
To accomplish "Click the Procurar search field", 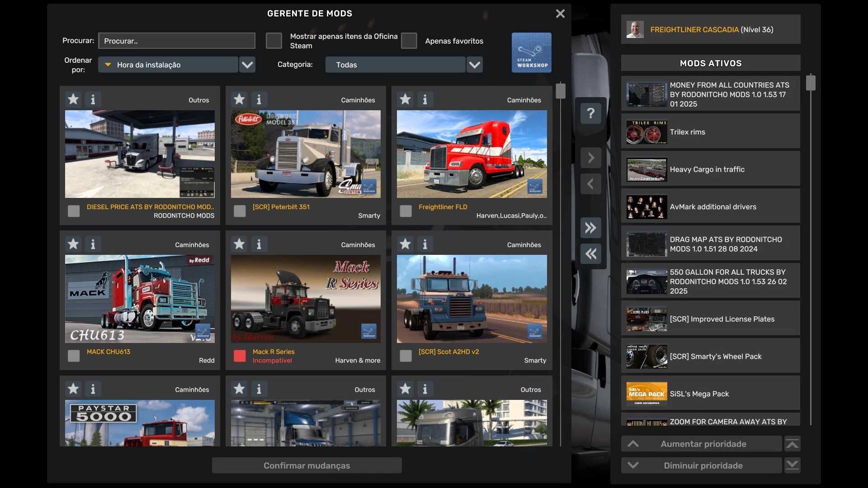I will [x=177, y=41].
